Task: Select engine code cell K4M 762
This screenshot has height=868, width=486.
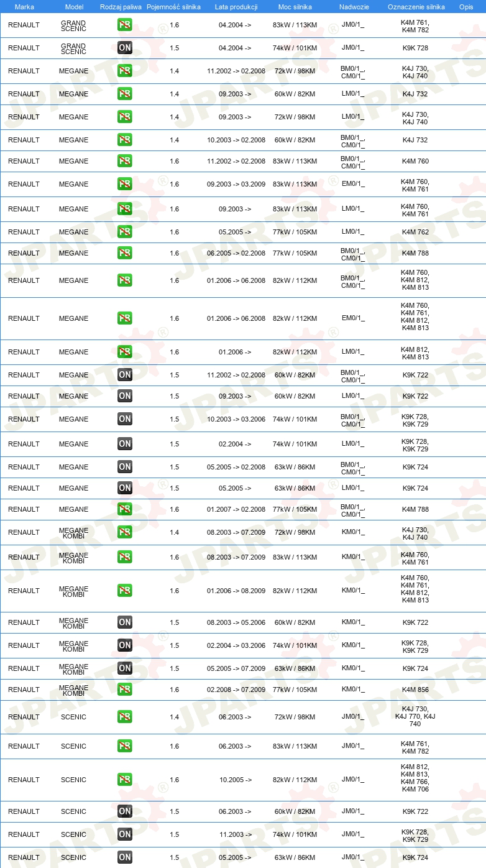Action: pos(415,232)
